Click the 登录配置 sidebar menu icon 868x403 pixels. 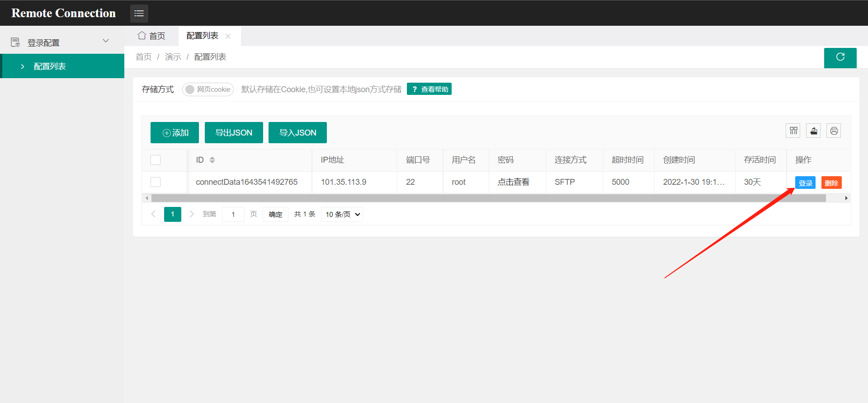[x=15, y=42]
